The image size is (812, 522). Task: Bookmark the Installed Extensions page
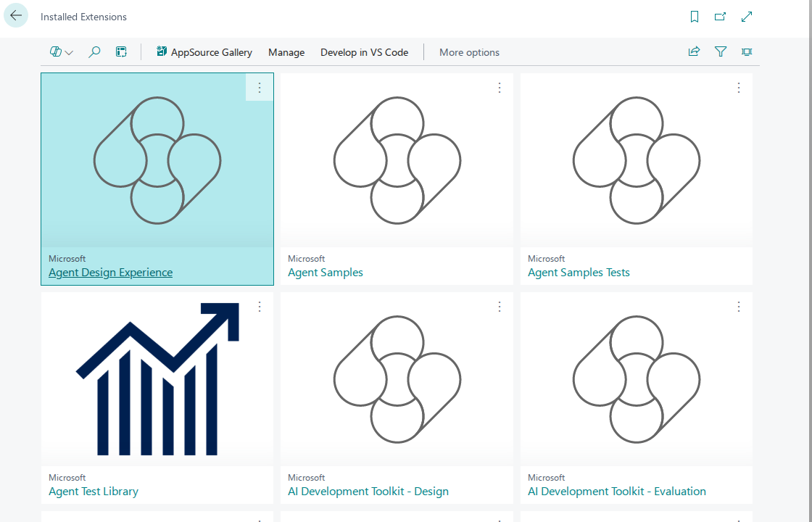pyautogui.click(x=695, y=17)
